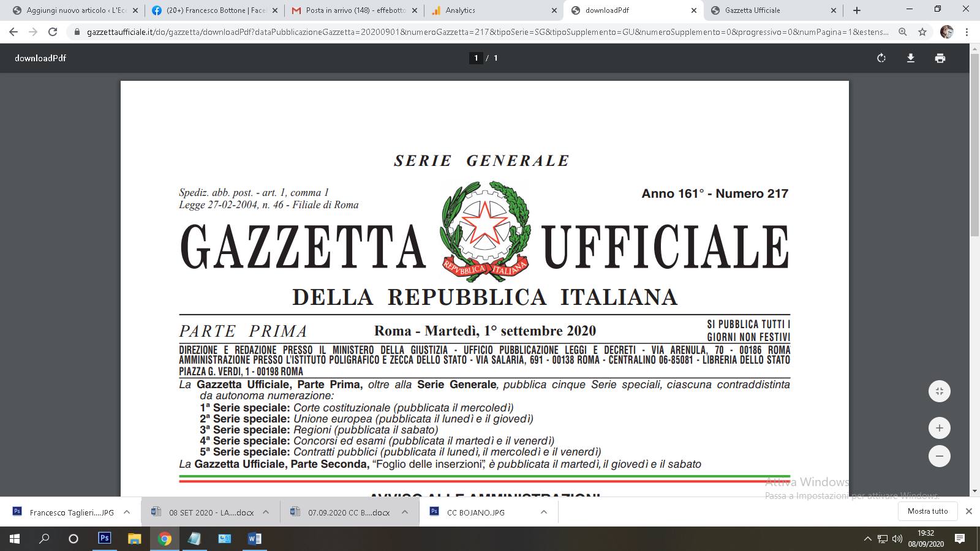The height and width of the screenshot is (551, 980).
Task: Open a new browser tab
Action: pyautogui.click(x=857, y=10)
